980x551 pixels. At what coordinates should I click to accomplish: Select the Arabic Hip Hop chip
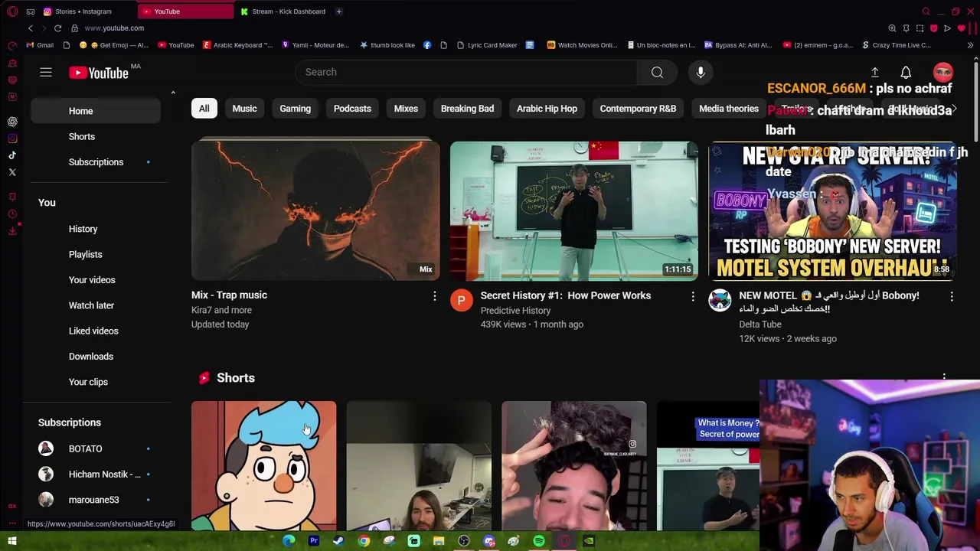tap(547, 109)
